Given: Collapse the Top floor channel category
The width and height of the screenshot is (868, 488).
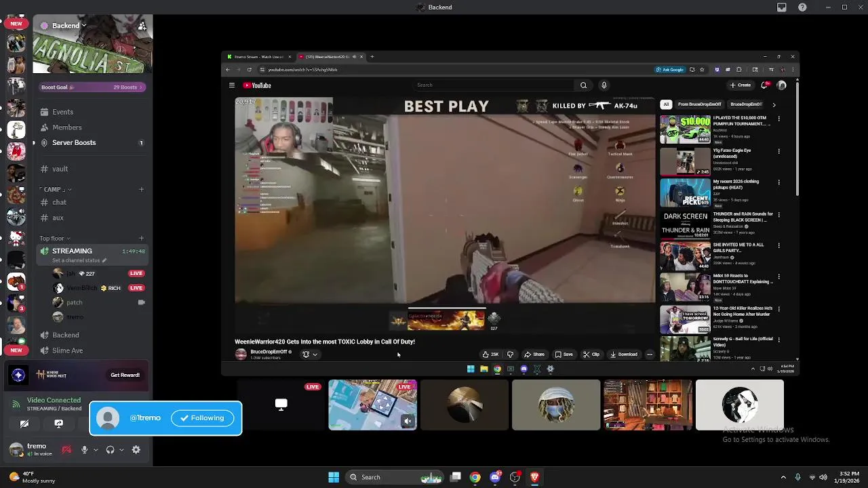Looking at the screenshot, I should (x=54, y=239).
